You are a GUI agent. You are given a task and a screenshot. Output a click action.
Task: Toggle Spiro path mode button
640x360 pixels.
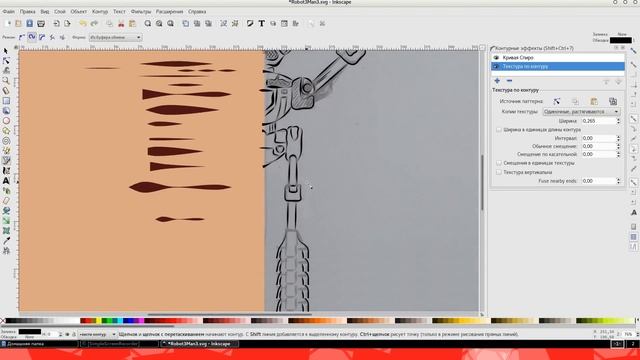coord(32,37)
